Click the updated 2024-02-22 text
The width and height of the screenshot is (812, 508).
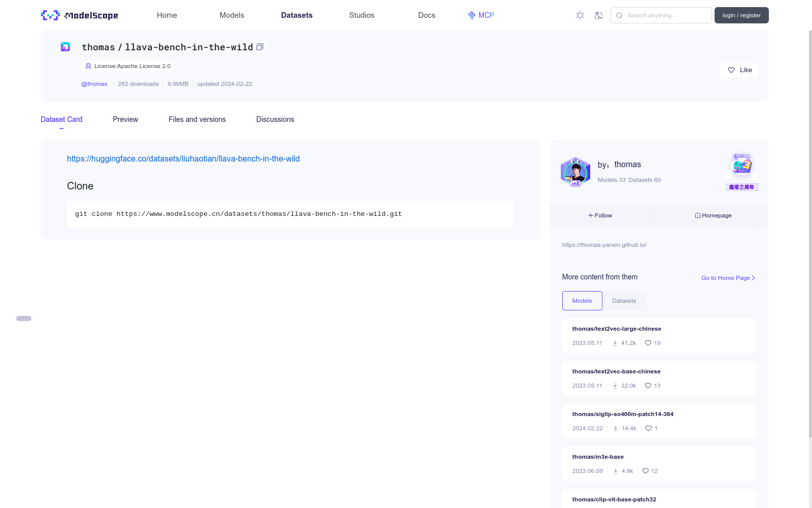point(225,84)
